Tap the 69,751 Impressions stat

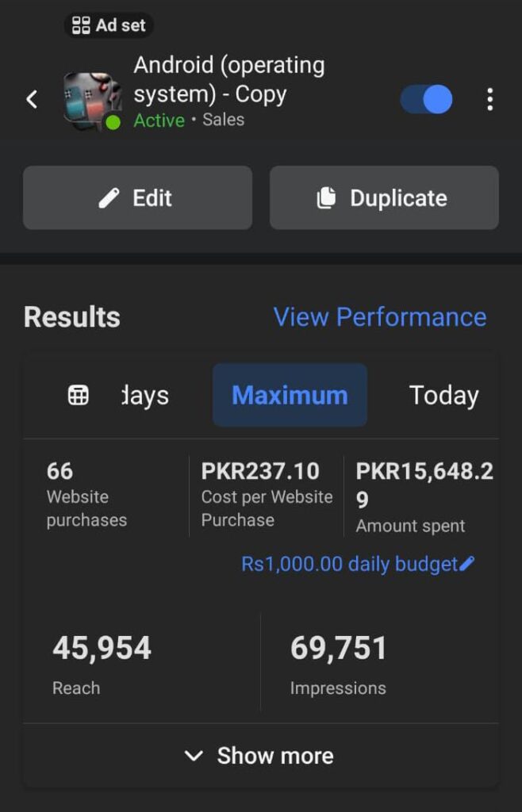click(x=338, y=662)
